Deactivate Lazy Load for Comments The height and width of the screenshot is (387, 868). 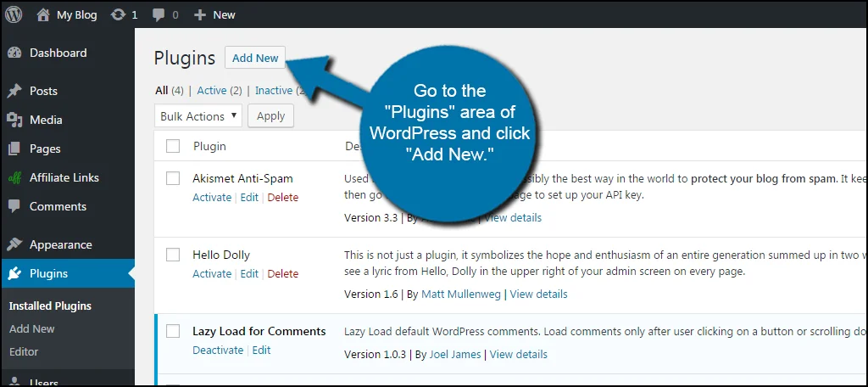pos(218,351)
